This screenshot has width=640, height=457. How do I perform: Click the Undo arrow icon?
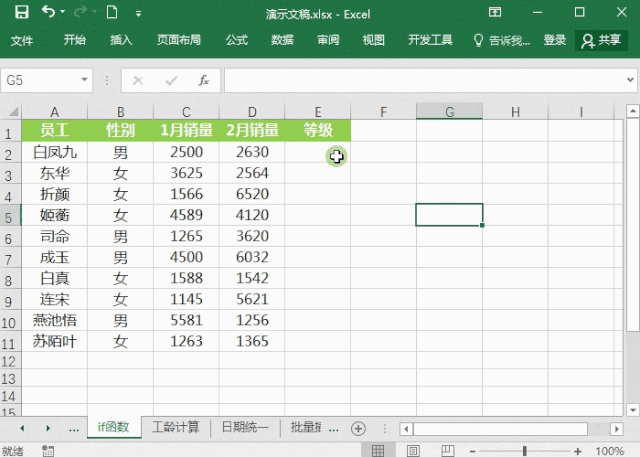pos(49,12)
